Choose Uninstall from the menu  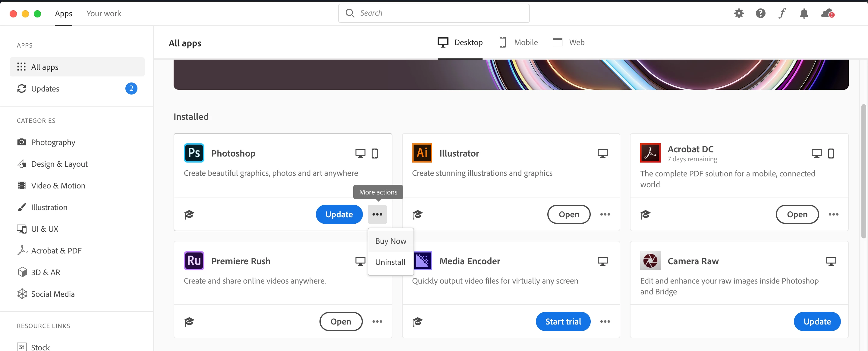391,262
